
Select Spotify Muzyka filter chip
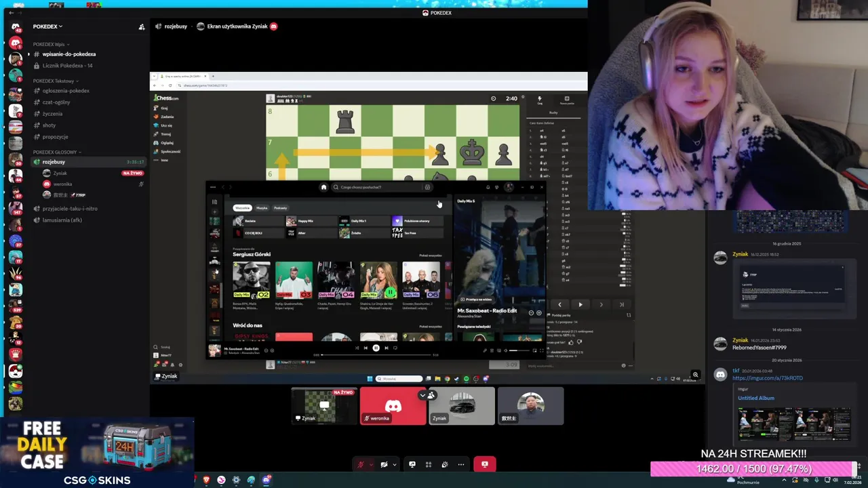tap(262, 208)
